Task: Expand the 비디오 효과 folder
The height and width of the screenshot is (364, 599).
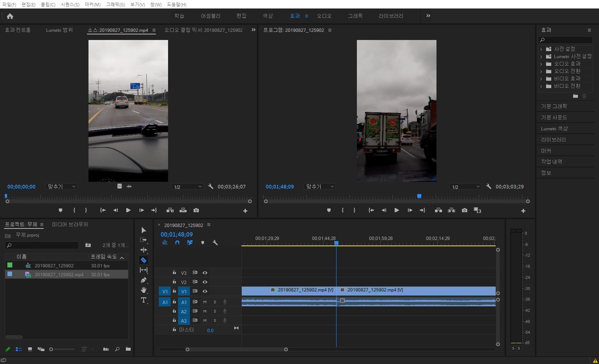Action: coord(541,79)
